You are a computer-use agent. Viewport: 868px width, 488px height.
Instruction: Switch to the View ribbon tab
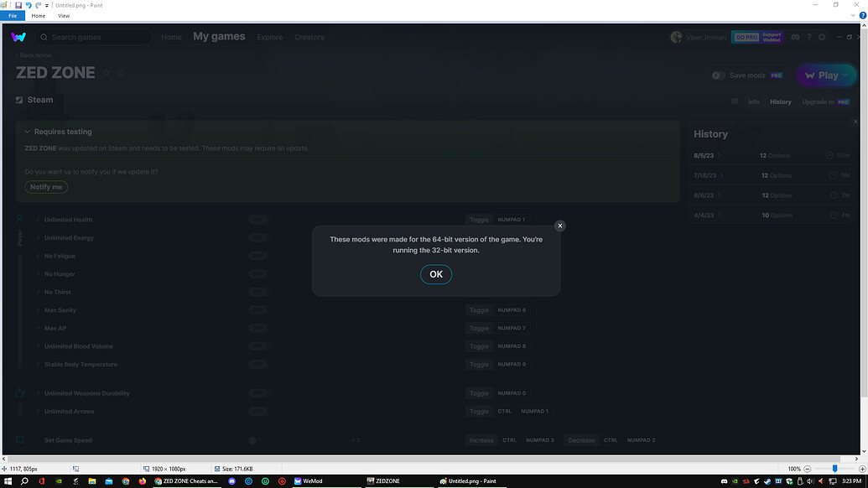click(64, 16)
